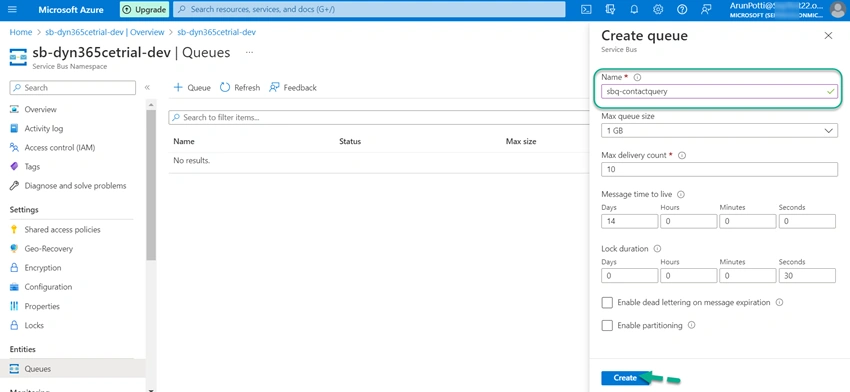Show info tooltip for Enable partitioning
The width and height of the screenshot is (850, 392).
pyautogui.click(x=691, y=325)
